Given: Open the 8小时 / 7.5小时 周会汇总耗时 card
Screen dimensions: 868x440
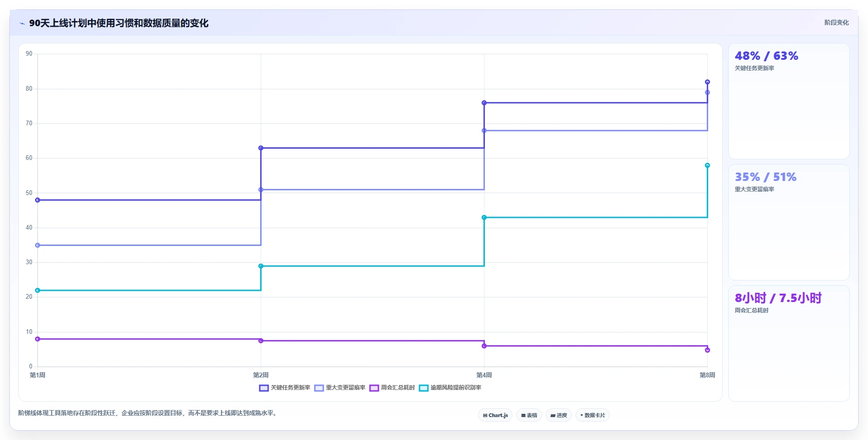Looking at the screenshot, I should pos(789,344).
